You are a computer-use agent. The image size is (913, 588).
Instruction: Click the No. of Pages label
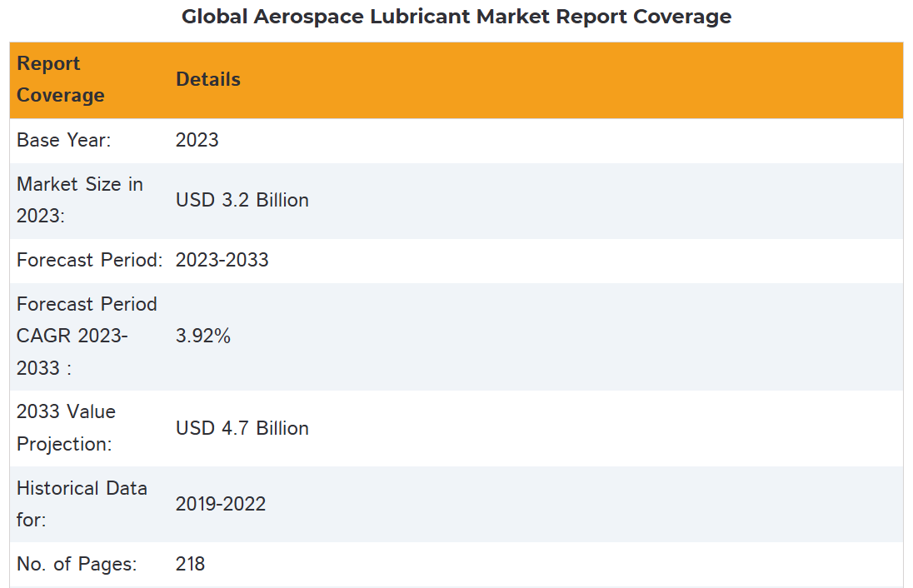point(77,564)
